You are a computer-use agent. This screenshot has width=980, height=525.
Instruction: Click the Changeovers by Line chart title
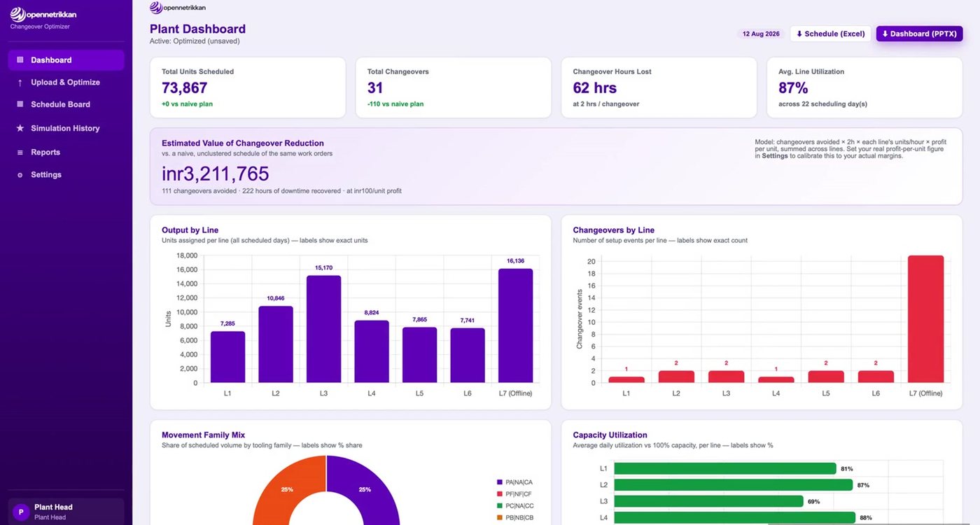click(614, 230)
